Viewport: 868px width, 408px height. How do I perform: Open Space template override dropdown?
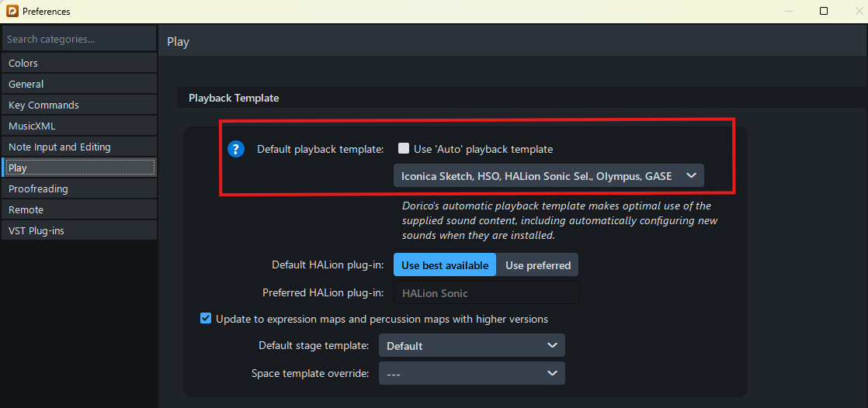click(471, 373)
